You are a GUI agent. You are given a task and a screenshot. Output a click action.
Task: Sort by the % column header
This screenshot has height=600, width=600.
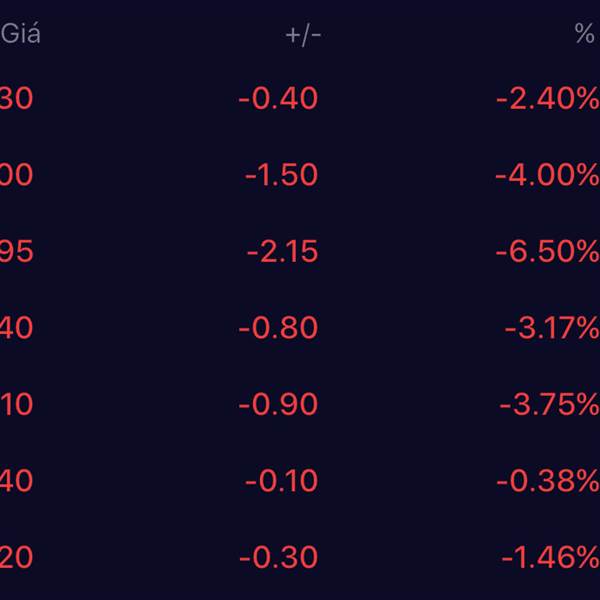(x=585, y=34)
